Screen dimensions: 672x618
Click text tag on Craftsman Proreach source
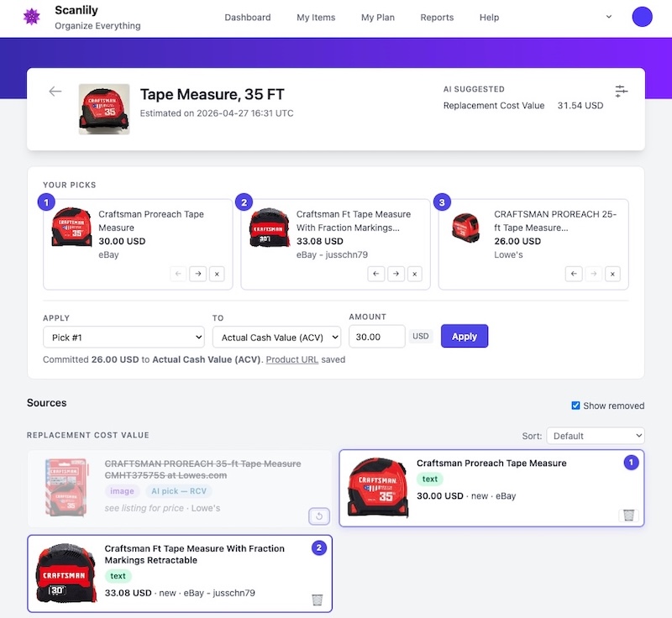pos(430,479)
